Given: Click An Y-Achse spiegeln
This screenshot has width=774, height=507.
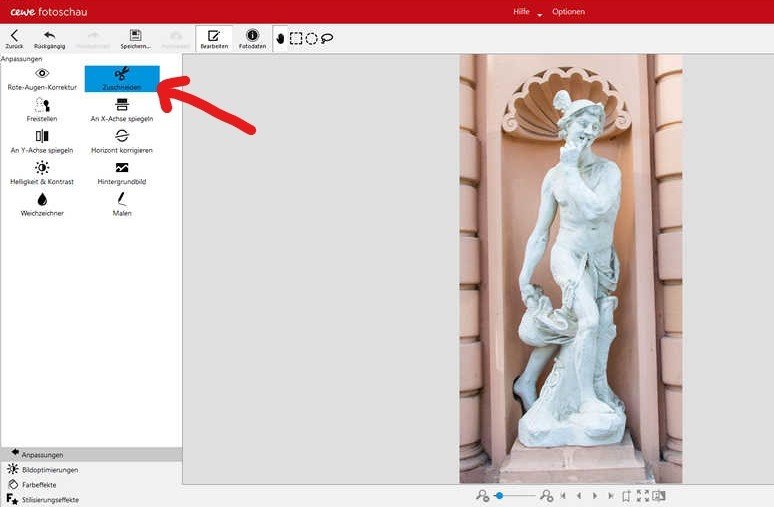Looking at the screenshot, I should click(x=42, y=140).
